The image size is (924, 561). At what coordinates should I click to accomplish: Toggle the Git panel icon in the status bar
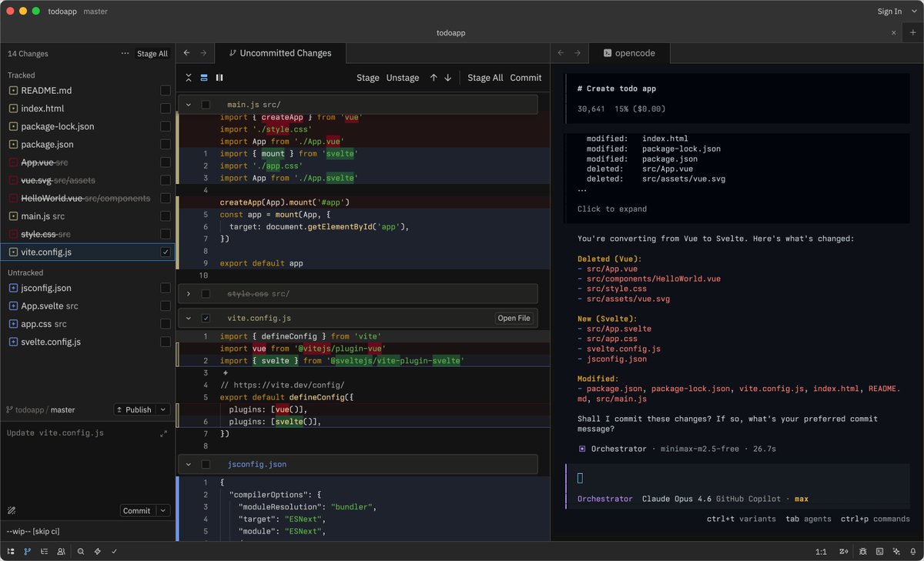click(x=28, y=551)
